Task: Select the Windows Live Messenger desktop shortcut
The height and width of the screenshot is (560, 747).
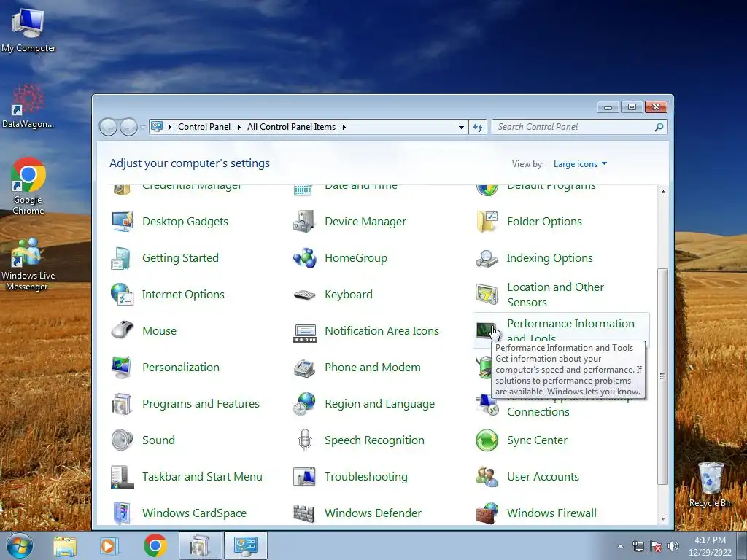Action: pyautogui.click(x=28, y=264)
